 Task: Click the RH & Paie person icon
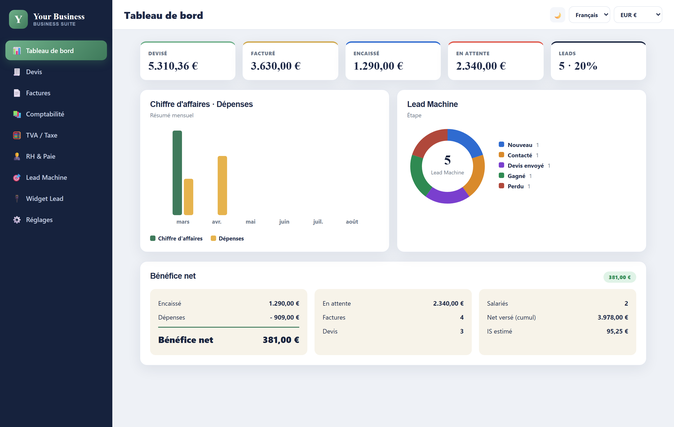[x=17, y=156]
